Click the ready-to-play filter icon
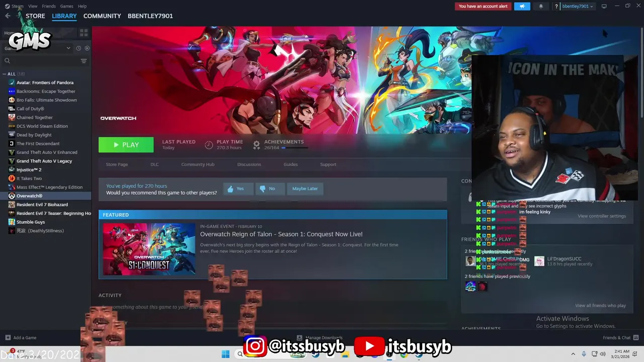Image resolution: width=644 pixels, height=362 pixels. pyautogui.click(x=87, y=48)
